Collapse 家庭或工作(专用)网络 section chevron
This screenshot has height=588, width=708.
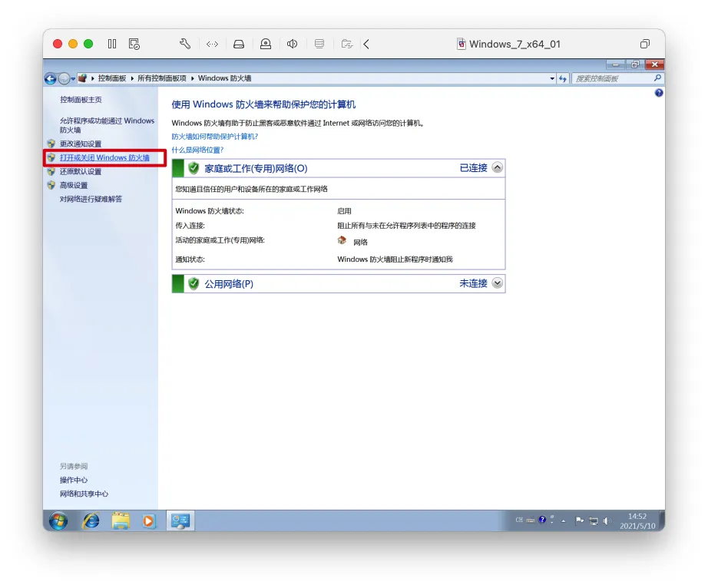[497, 168]
